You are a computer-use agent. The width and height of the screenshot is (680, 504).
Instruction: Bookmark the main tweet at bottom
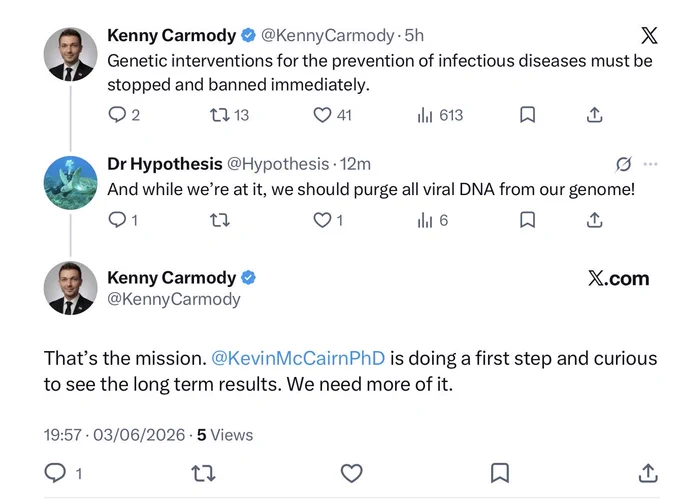[x=500, y=473]
